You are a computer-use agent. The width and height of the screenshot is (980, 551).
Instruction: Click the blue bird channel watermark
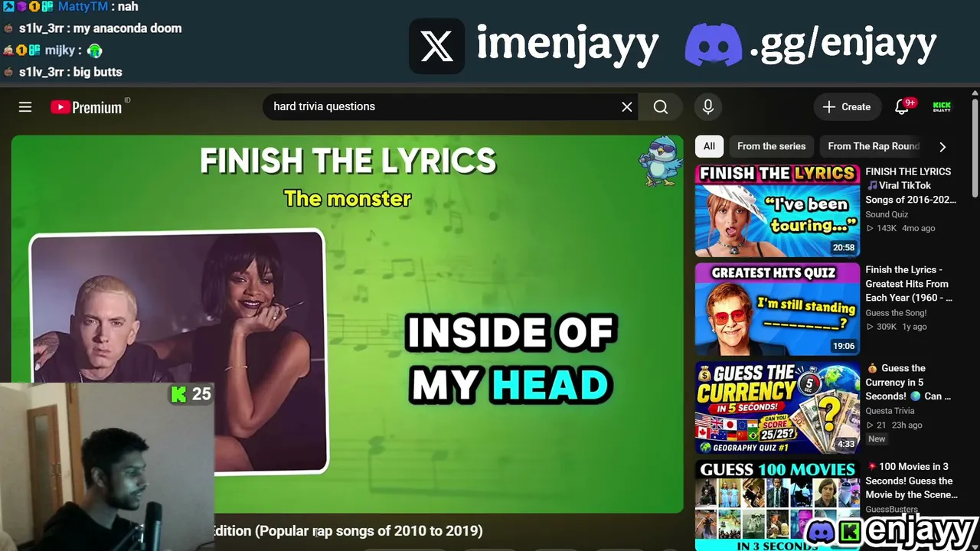click(660, 161)
